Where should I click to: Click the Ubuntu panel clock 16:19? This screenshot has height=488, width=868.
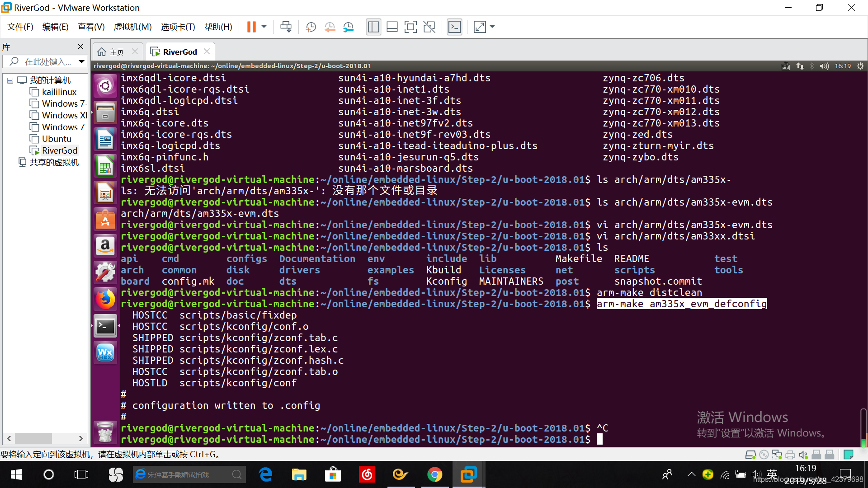[x=843, y=66]
